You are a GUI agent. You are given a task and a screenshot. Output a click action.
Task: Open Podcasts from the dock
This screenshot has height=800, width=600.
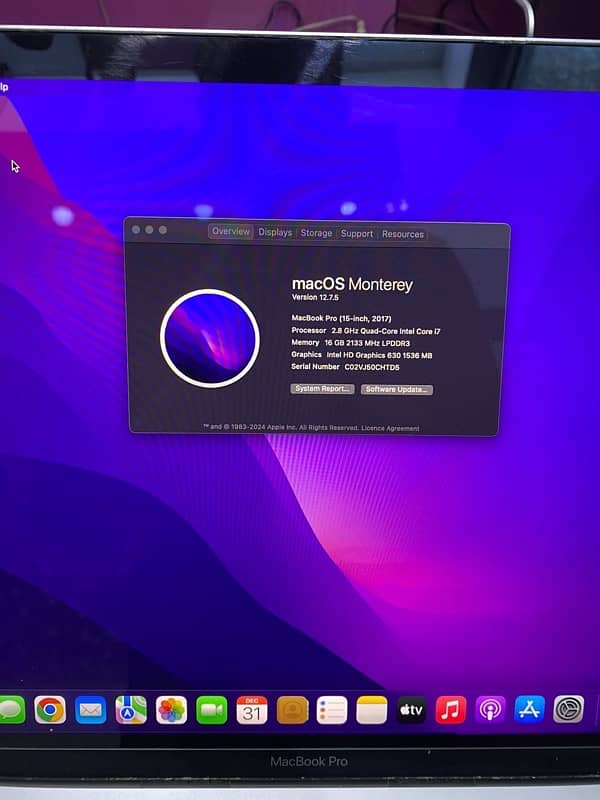pyautogui.click(x=490, y=710)
